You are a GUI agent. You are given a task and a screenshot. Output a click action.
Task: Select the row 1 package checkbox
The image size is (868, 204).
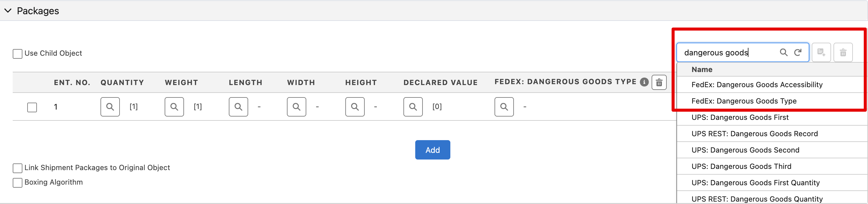pos(32,107)
